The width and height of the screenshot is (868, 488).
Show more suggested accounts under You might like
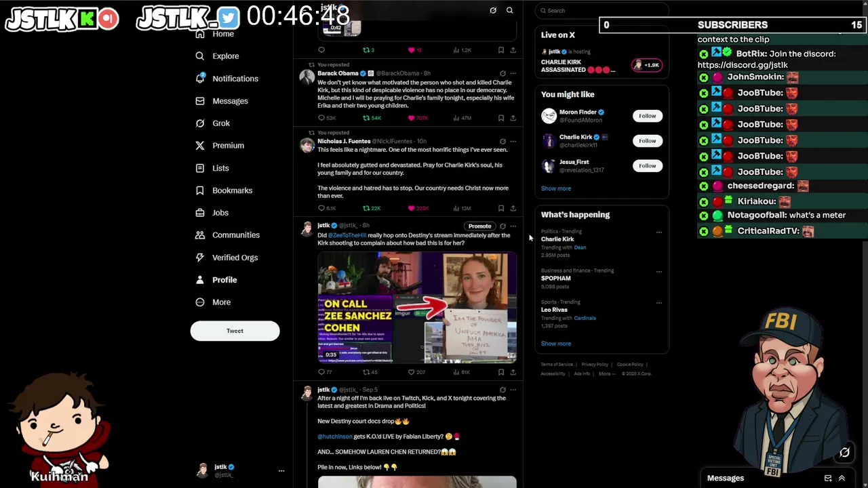[x=556, y=188]
